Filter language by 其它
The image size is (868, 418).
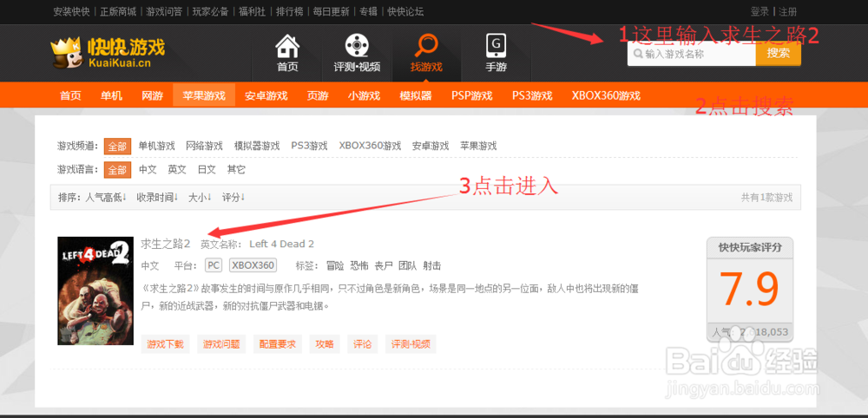click(x=236, y=170)
